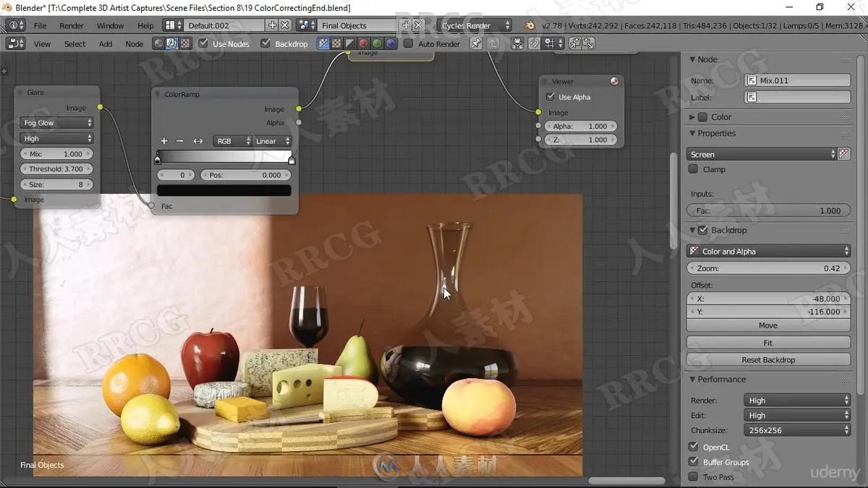Collapse the Glare node

pos(20,93)
